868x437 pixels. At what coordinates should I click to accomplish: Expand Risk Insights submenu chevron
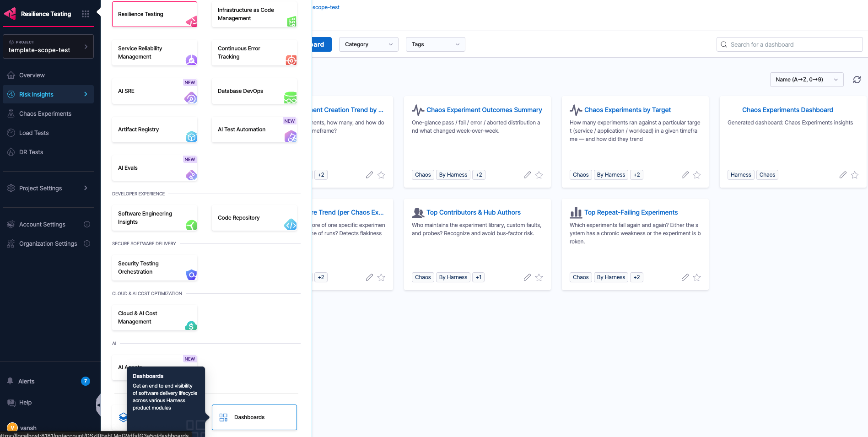pos(86,94)
